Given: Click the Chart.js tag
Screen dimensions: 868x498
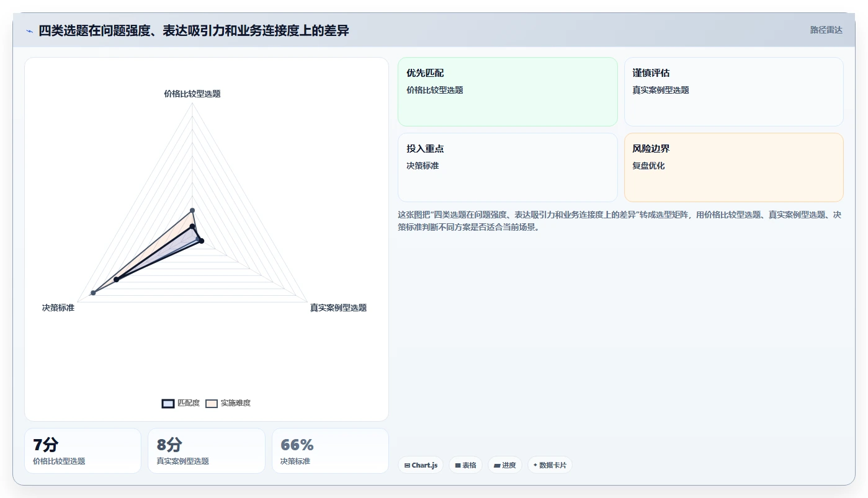Looking at the screenshot, I should pos(421,465).
